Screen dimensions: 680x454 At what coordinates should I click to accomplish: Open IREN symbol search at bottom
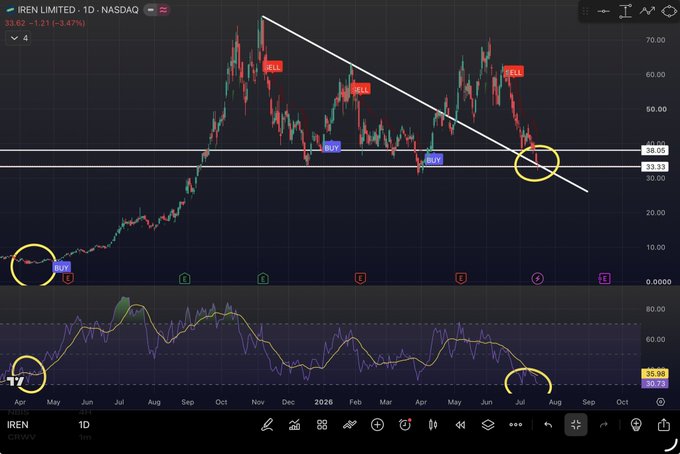(18, 425)
